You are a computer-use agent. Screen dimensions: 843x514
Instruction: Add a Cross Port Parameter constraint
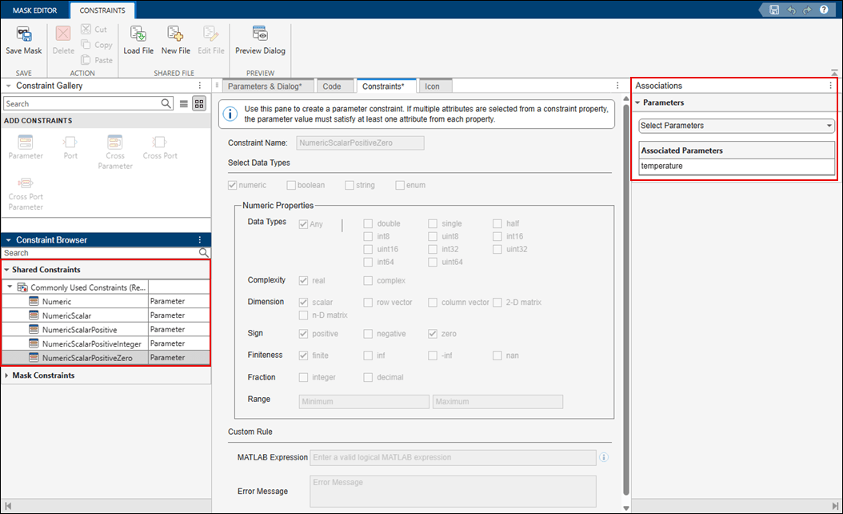point(25,194)
